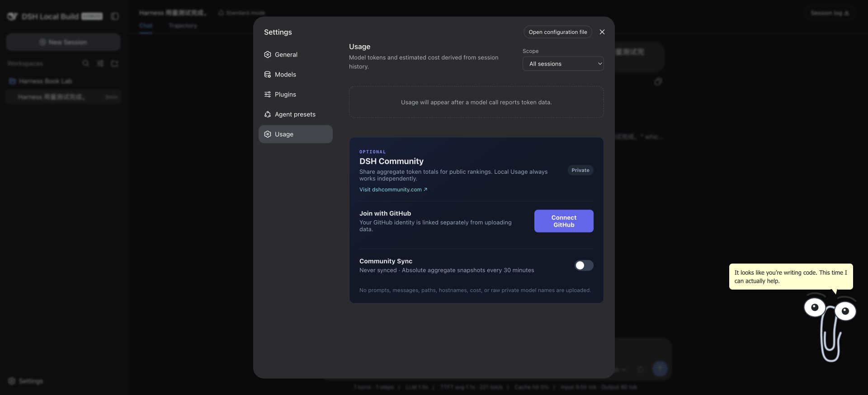Click the Plugins sliders icon

coord(268,95)
